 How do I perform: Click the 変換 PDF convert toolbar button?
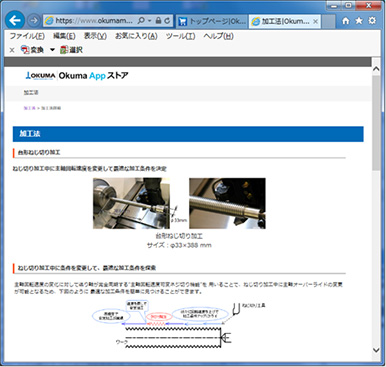[x=32, y=50]
